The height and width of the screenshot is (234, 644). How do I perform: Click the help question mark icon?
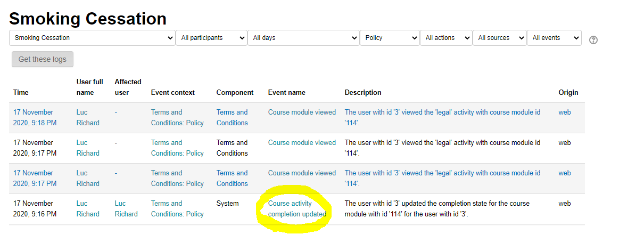pos(593,40)
